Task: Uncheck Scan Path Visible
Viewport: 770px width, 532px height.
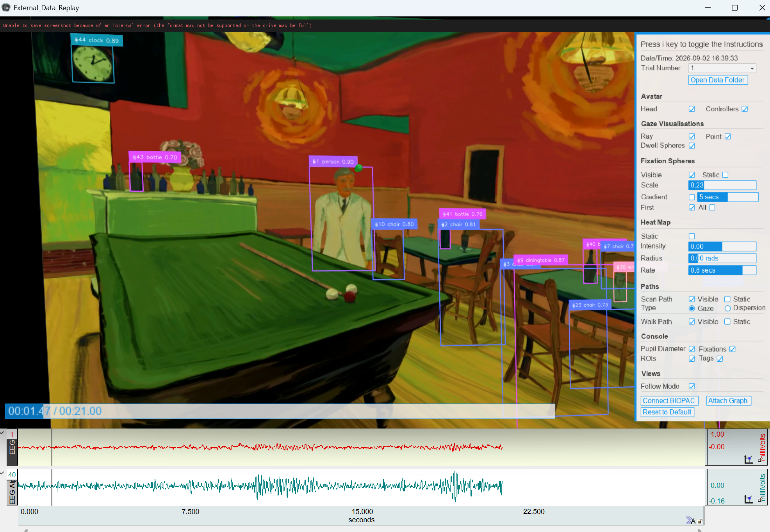Action: [x=692, y=299]
